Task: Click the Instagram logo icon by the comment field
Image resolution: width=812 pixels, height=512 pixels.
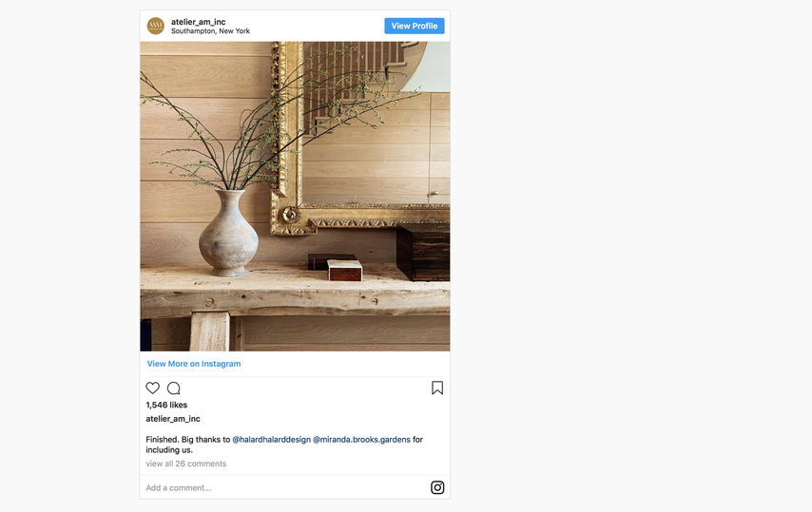Action: point(437,487)
